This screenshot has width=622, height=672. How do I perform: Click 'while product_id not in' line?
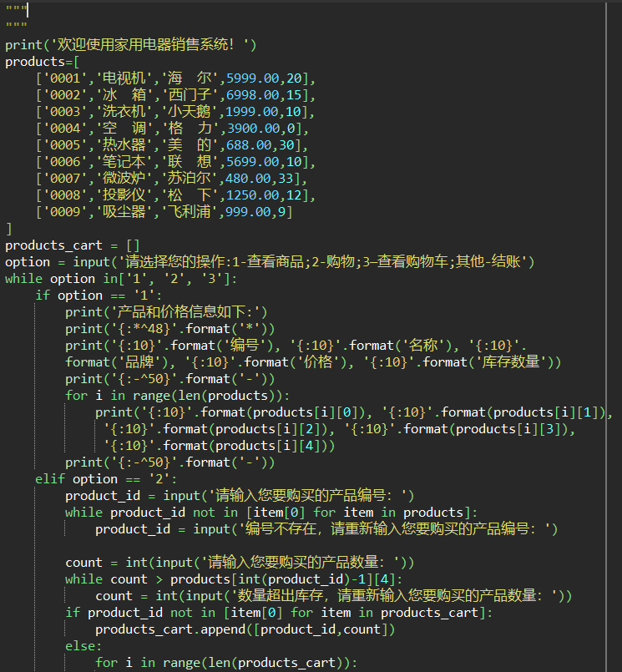pyautogui.click(x=271, y=513)
